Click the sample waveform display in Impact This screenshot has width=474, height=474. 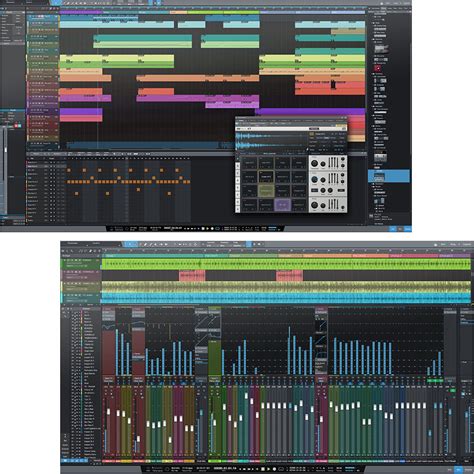tap(271, 141)
